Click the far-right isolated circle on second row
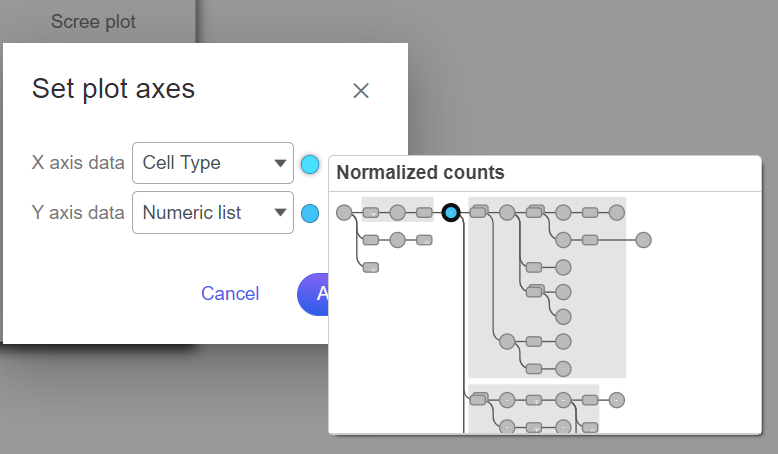Image resolution: width=778 pixels, height=454 pixels. [644, 240]
